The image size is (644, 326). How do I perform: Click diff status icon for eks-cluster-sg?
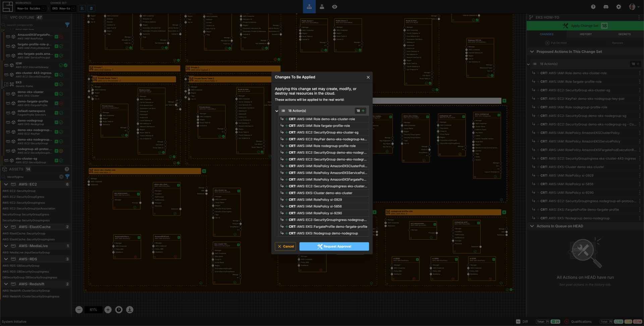point(57,160)
